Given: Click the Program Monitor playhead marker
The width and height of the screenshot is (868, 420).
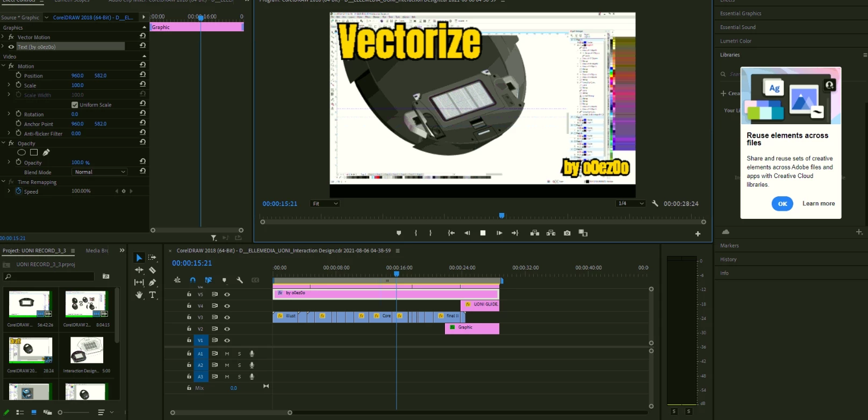Looking at the screenshot, I should click(x=501, y=216).
